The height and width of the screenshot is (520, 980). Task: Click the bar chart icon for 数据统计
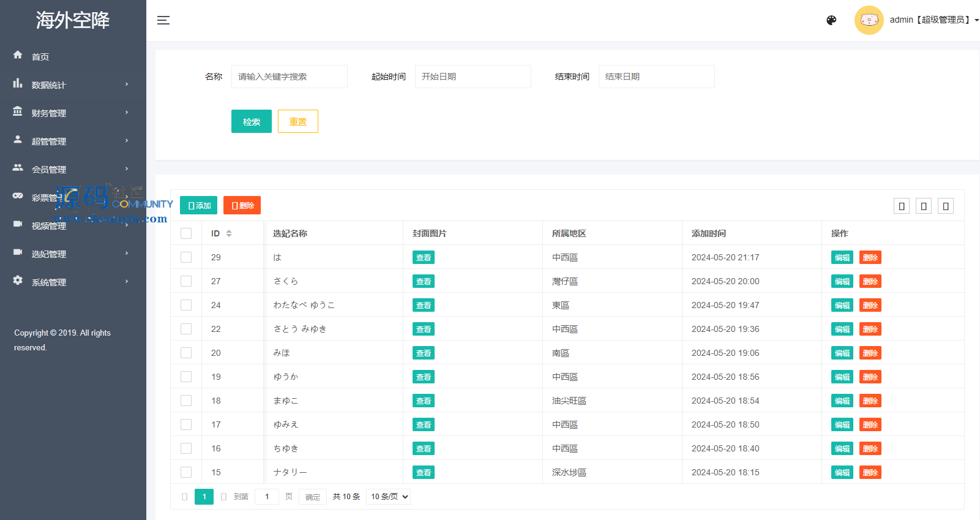click(18, 83)
